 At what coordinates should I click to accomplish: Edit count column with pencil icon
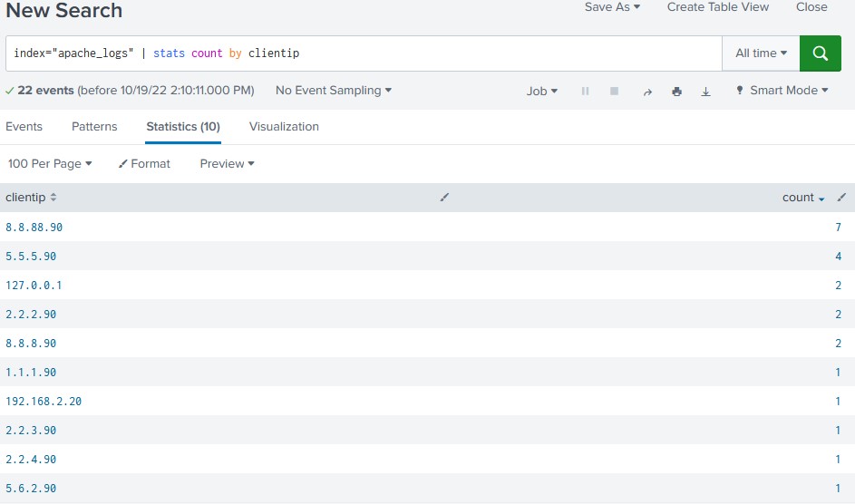coord(841,198)
